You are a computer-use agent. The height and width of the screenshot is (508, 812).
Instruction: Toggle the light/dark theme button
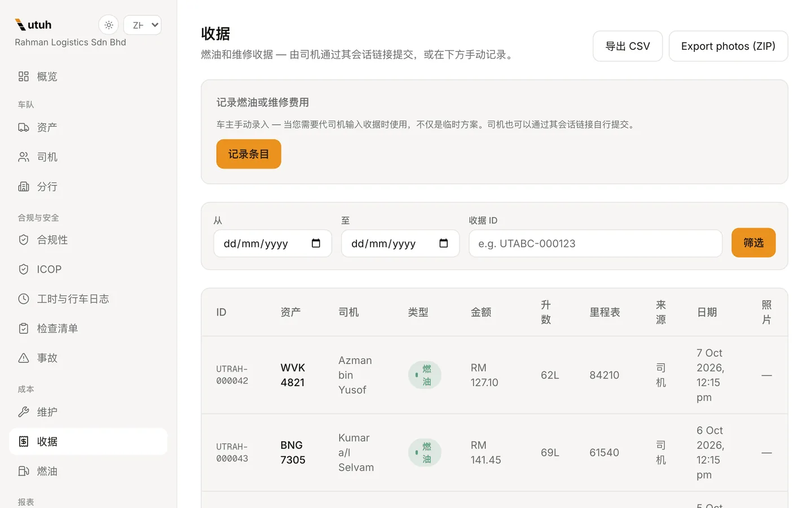point(109,25)
